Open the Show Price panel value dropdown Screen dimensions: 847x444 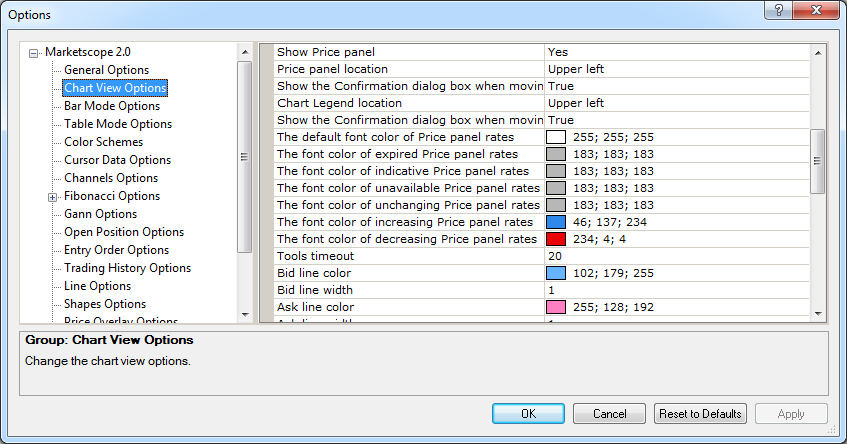(x=677, y=52)
